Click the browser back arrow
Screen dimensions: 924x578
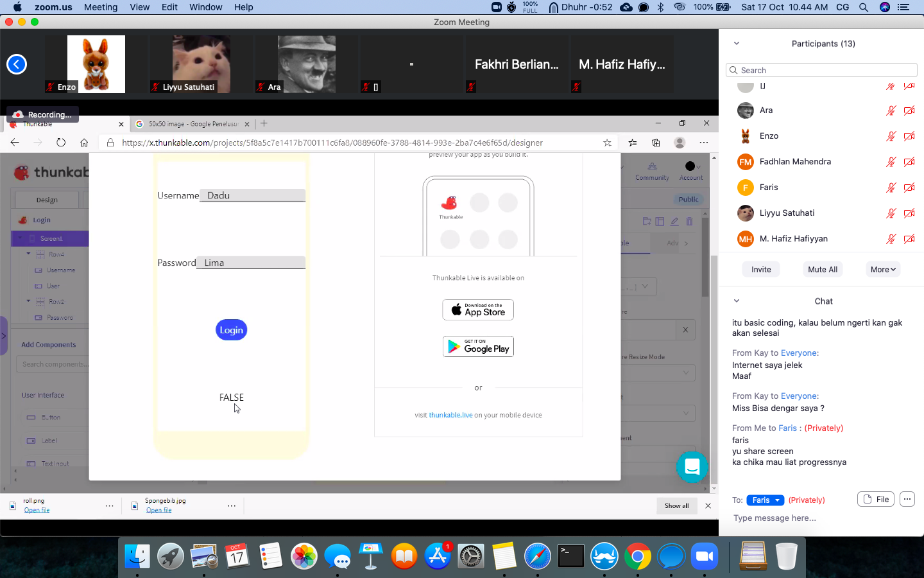tap(15, 143)
